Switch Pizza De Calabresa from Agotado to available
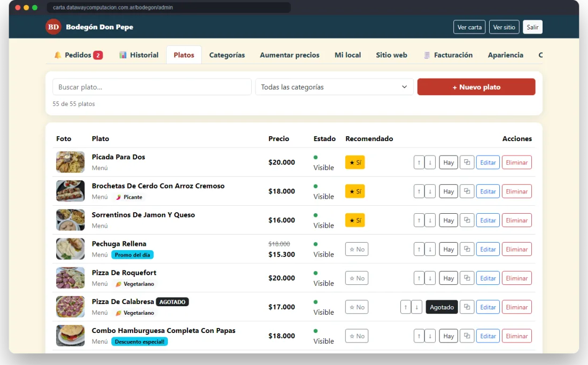This screenshot has height=365, width=588. coord(442,307)
